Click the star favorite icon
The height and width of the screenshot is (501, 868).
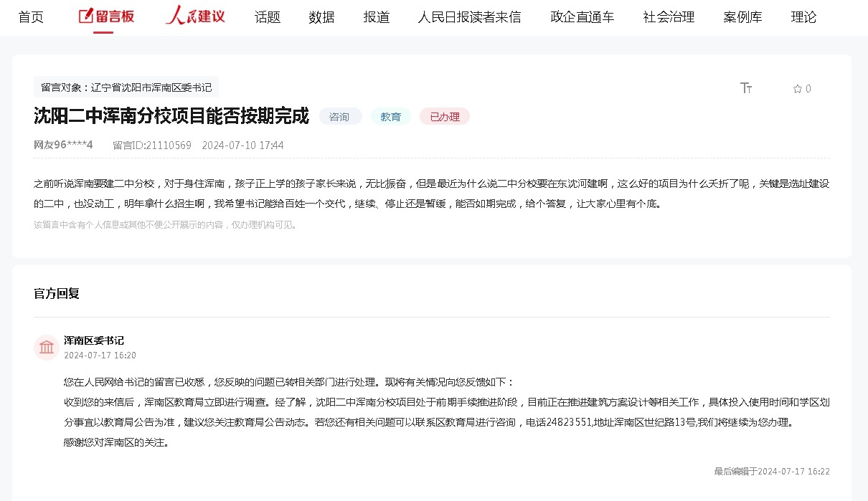click(x=797, y=89)
